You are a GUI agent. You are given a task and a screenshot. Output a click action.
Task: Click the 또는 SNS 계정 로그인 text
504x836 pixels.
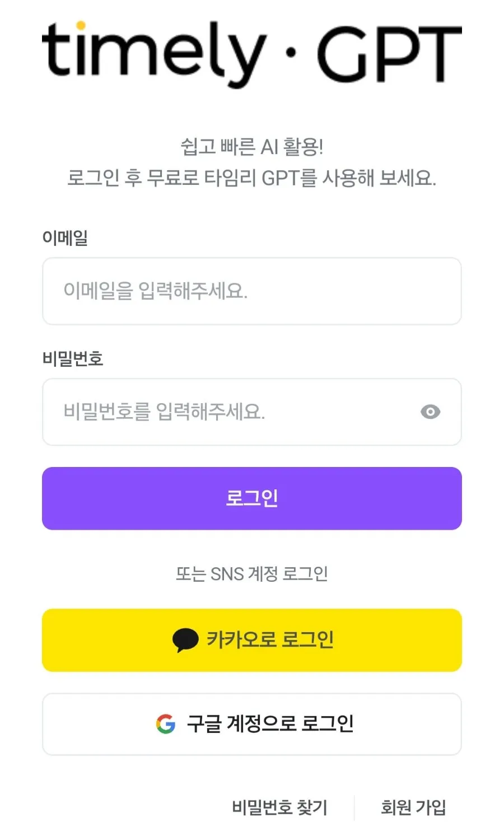252,574
